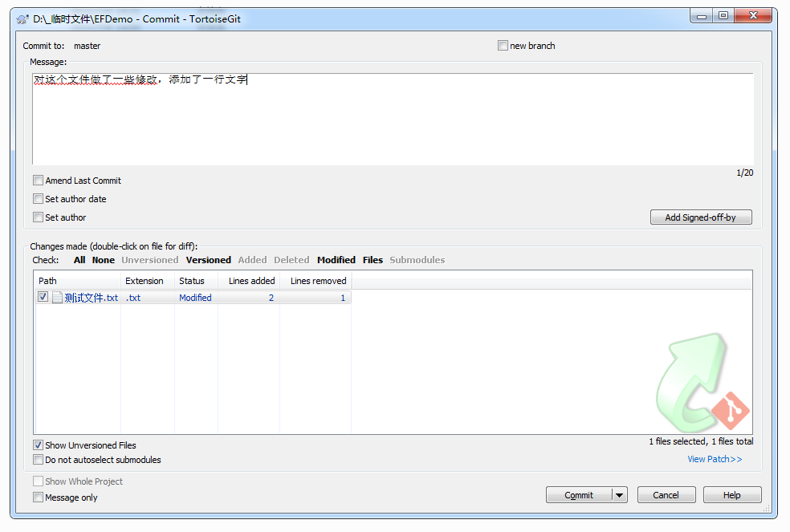
Task: Check the Message only option
Action: point(39,497)
